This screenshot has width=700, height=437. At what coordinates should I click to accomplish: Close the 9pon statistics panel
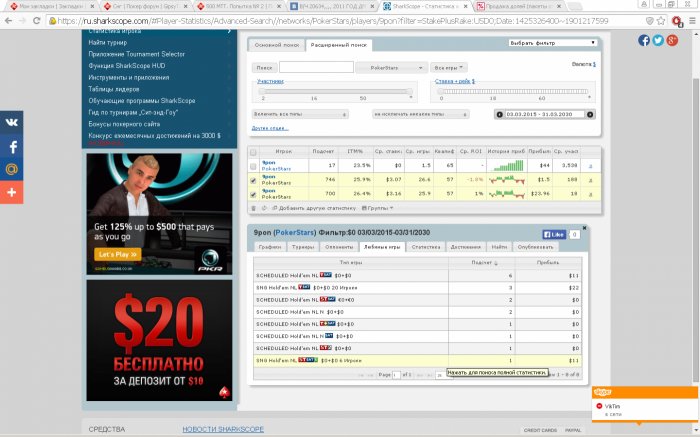pos(584,228)
